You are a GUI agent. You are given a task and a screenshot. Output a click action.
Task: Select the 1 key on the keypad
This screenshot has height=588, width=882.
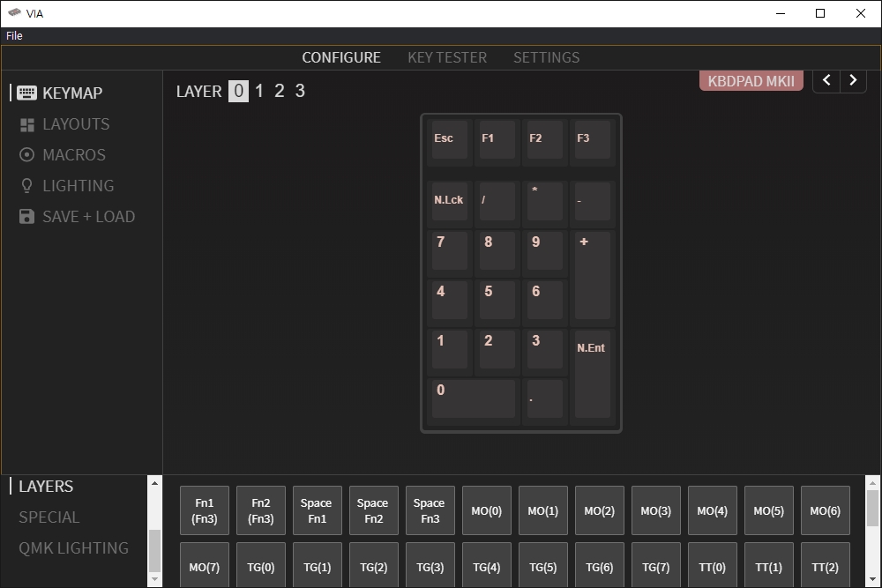450,352
